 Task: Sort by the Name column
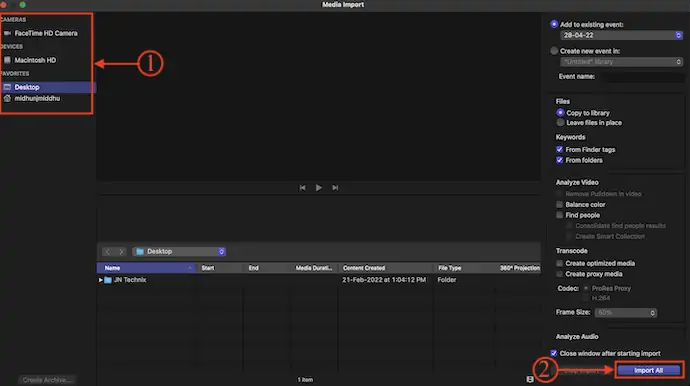tap(146, 268)
